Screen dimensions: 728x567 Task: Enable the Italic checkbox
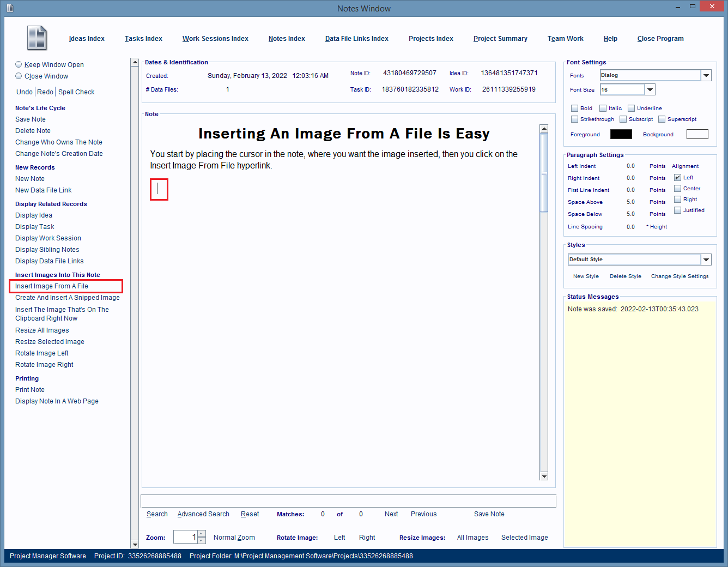click(x=603, y=108)
